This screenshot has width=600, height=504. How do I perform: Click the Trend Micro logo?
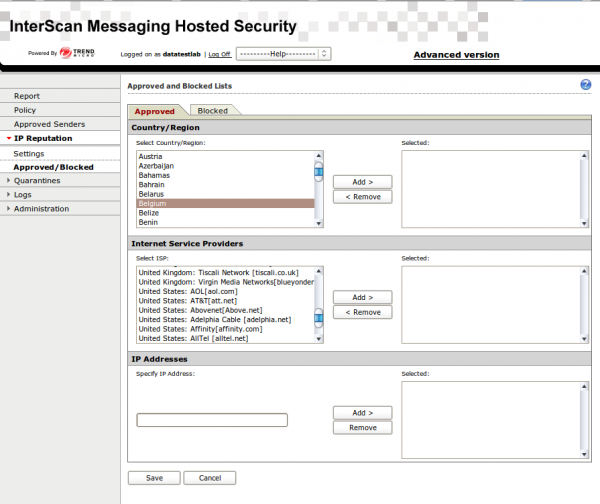(x=77, y=53)
